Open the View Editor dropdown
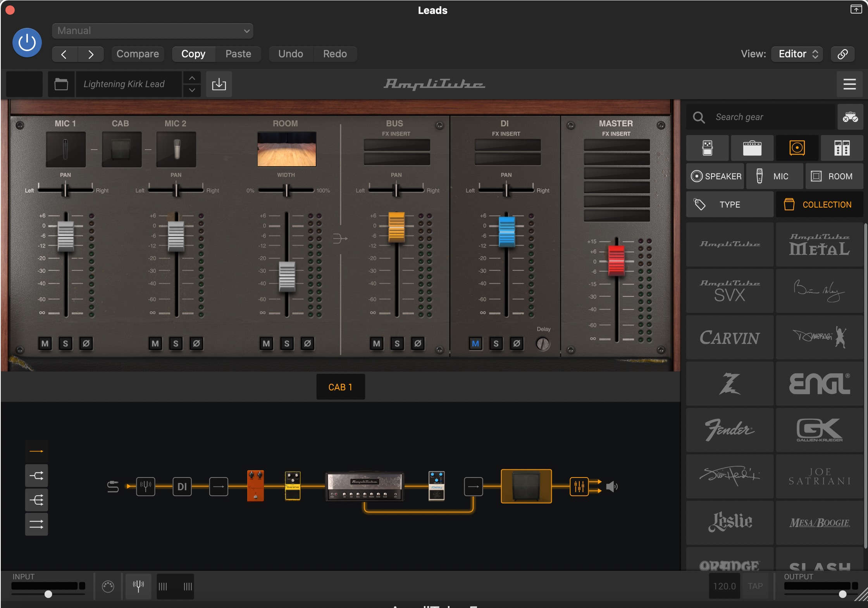 (x=797, y=54)
